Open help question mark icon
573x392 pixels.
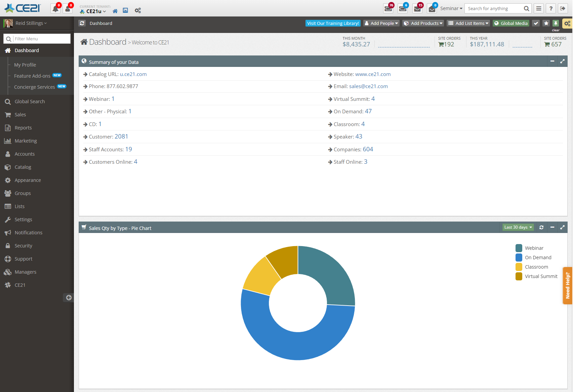pyautogui.click(x=551, y=9)
